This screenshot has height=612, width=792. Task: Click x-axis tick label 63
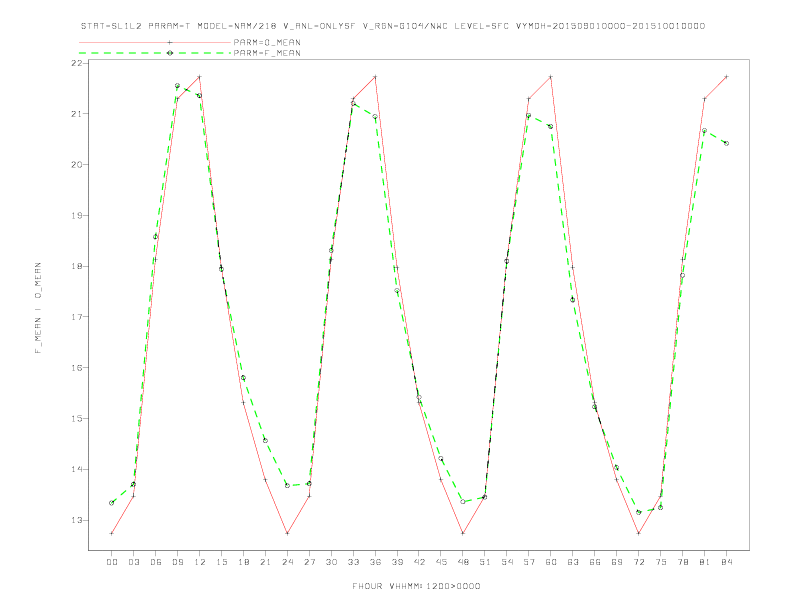[573, 562]
